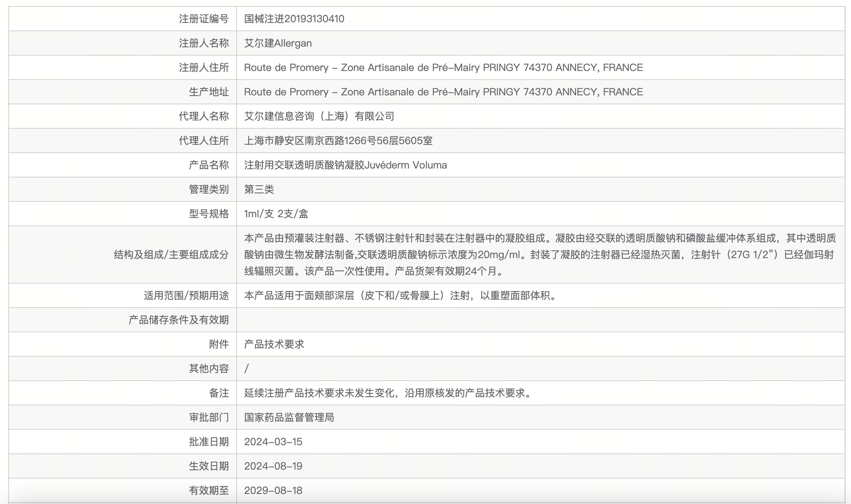This screenshot has height=504, width=851.
Task: Click the 批准日期 label
Action: click(x=209, y=442)
